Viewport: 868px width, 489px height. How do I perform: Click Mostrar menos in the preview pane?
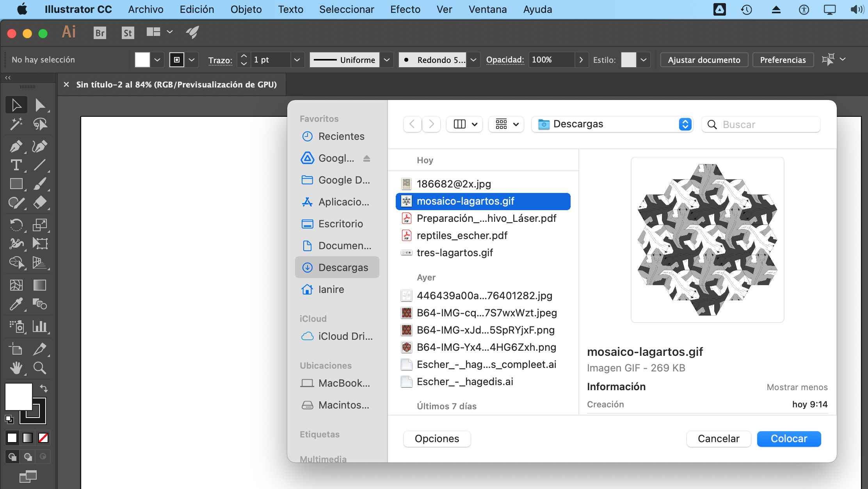(x=797, y=387)
